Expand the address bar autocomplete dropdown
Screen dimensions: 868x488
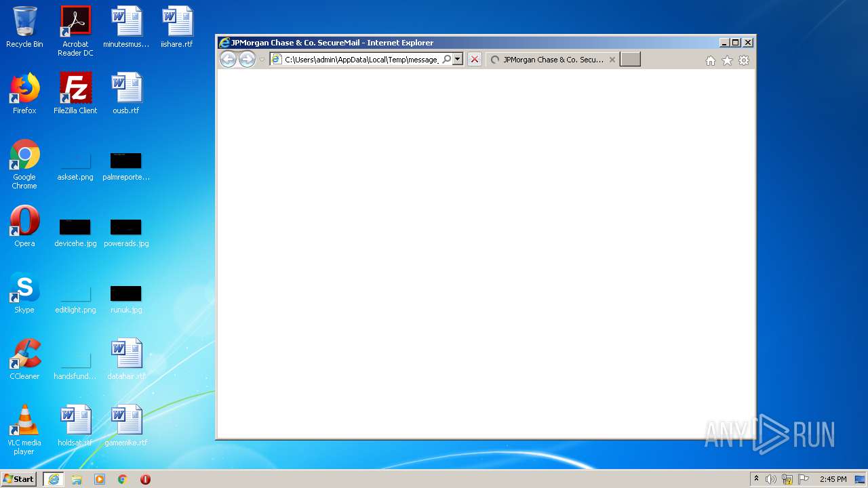(458, 60)
